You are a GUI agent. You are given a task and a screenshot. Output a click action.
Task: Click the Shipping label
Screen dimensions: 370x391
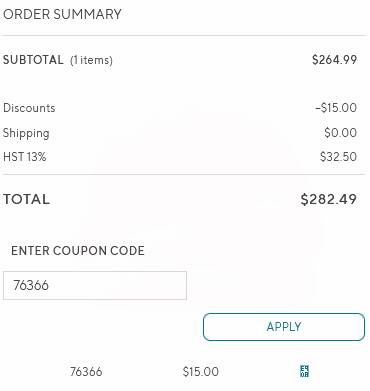tap(26, 133)
